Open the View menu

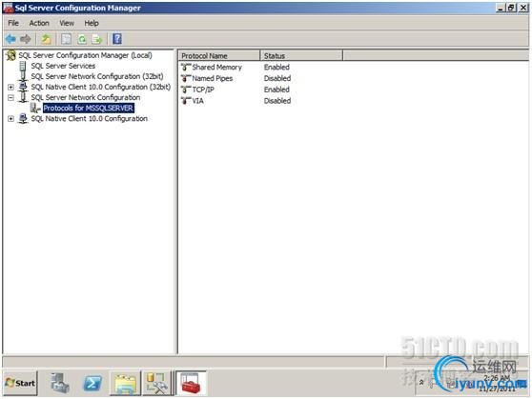[x=67, y=23]
